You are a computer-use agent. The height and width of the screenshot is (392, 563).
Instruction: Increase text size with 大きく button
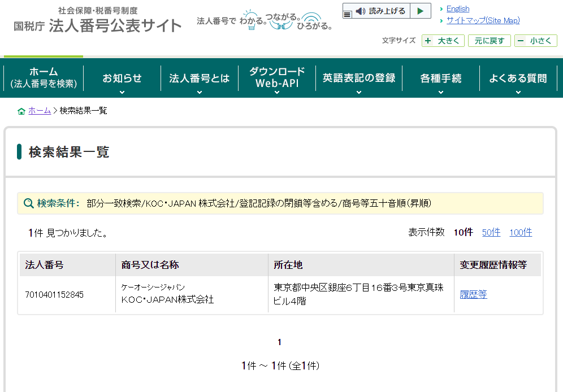pos(443,41)
